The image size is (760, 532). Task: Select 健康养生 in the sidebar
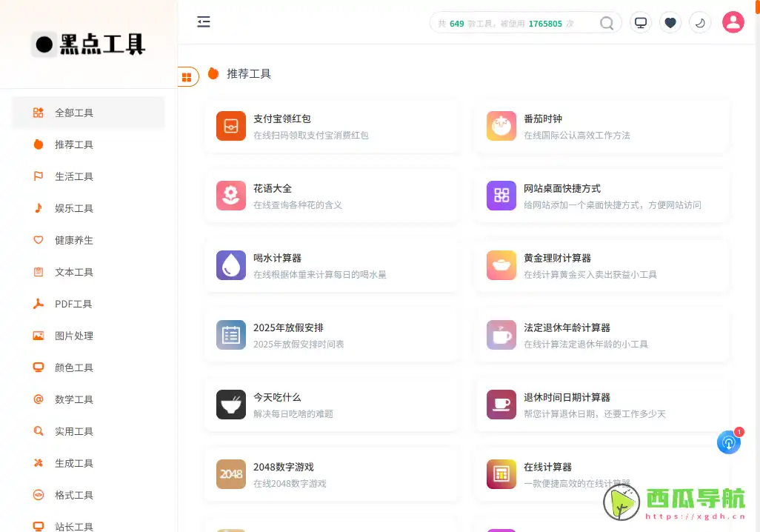click(x=88, y=240)
